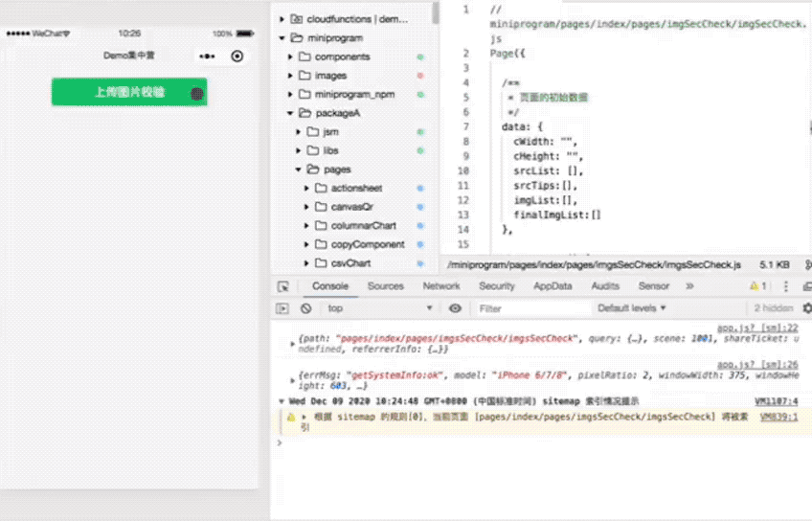812x521 pixels.
Task: Open console settings gear icon
Action: (x=807, y=308)
